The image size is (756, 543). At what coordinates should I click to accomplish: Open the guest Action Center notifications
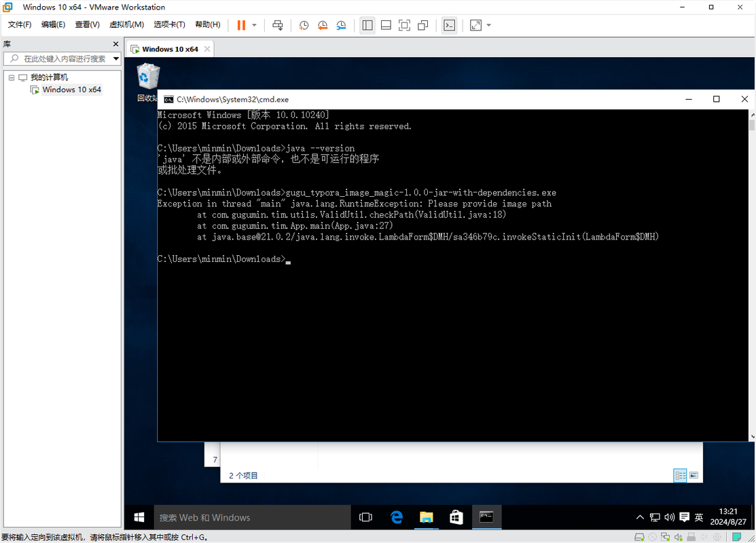684,517
